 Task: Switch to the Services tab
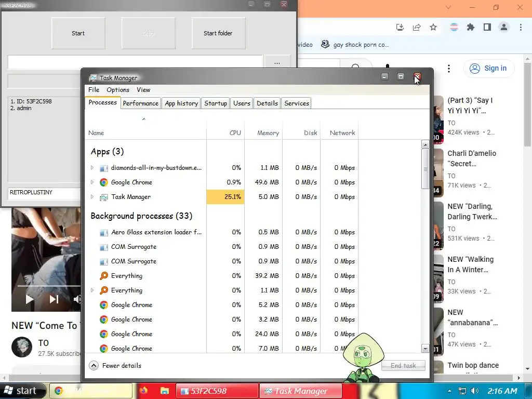click(297, 103)
